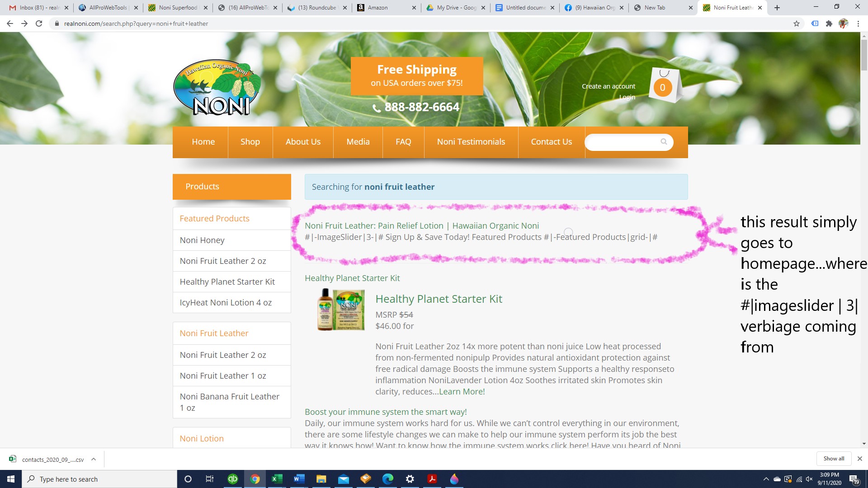This screenshot has height=488, width=868.
Task: Close the downloads bar
Action: click(x=859, y=459)
